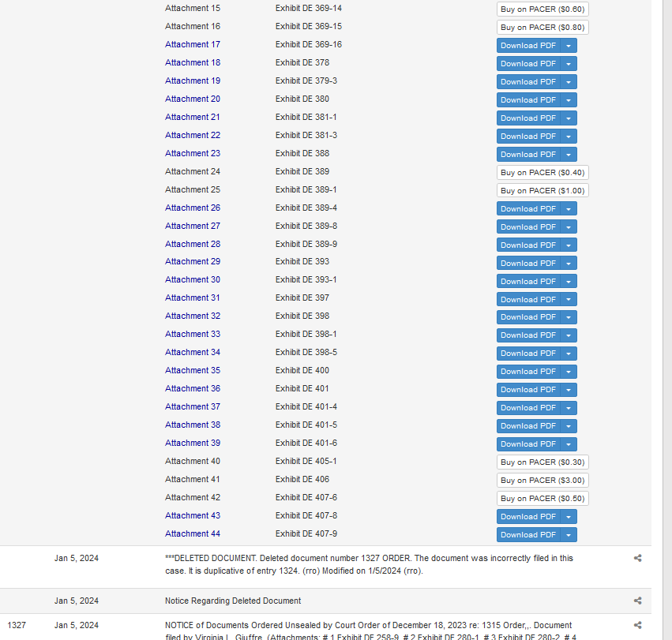The height and width of the screenshot is (640, 672).
Task: Buy Attachment 15 on PACER for $0.60
Action: point(542,9)
